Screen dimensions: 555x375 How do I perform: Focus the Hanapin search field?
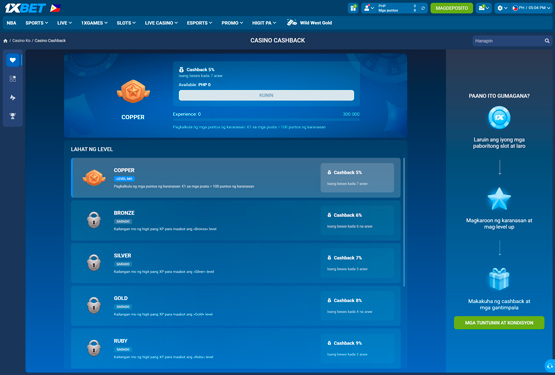508,41
